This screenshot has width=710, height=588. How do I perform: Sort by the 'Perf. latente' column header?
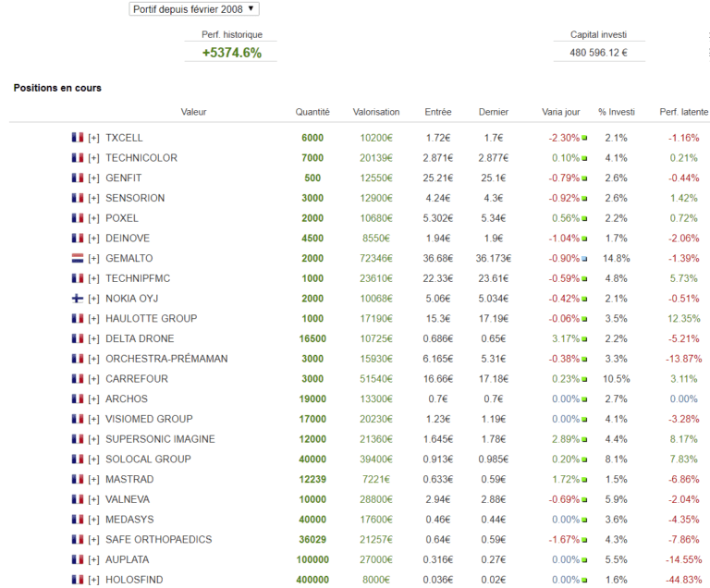tap(683, 112)
